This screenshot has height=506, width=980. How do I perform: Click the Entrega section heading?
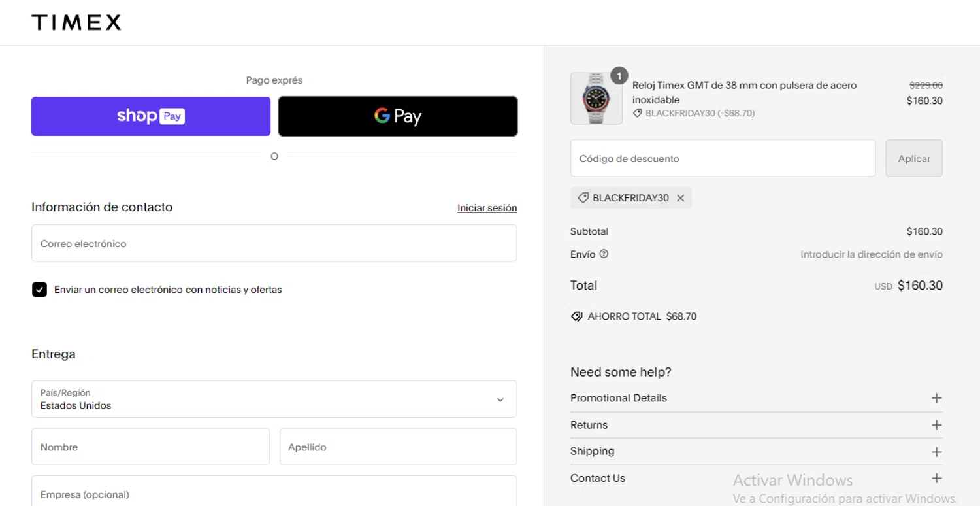54,354
